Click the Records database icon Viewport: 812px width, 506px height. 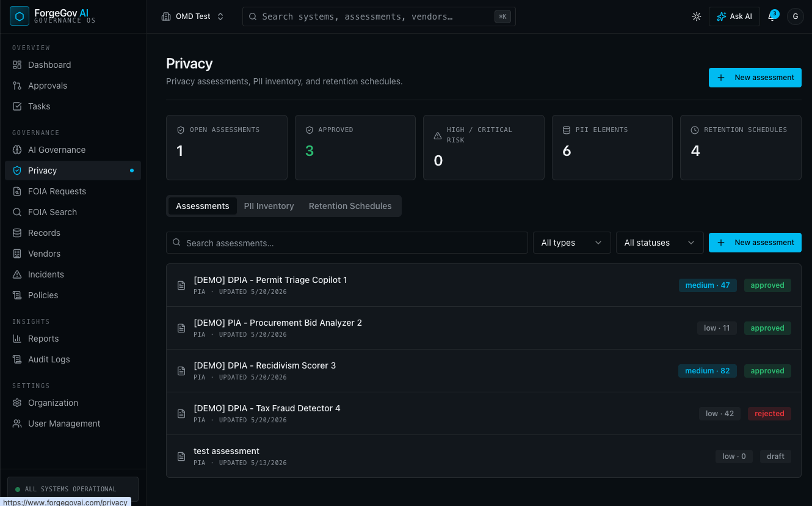17,233
